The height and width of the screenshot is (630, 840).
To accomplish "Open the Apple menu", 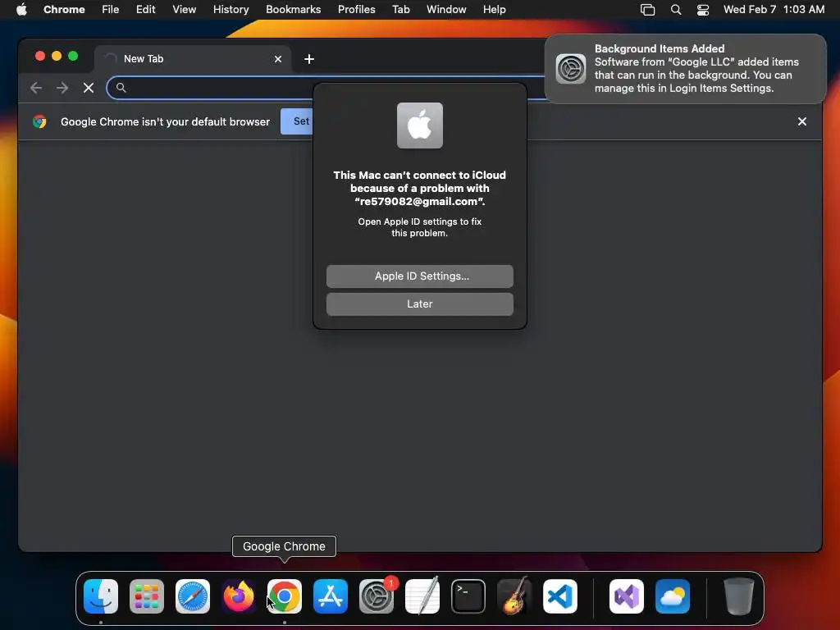I will click(x=21, y=10).
